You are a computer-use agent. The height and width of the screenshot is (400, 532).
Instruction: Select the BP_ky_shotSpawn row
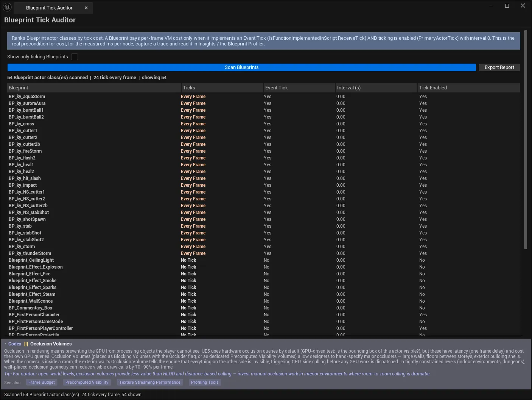pyautogui.click(x=263, y=219)
